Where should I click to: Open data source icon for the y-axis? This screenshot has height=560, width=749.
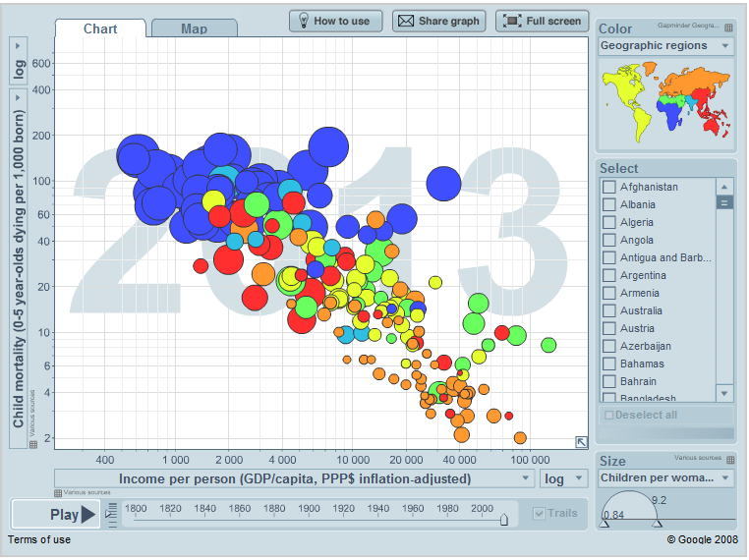pos(32,444)
